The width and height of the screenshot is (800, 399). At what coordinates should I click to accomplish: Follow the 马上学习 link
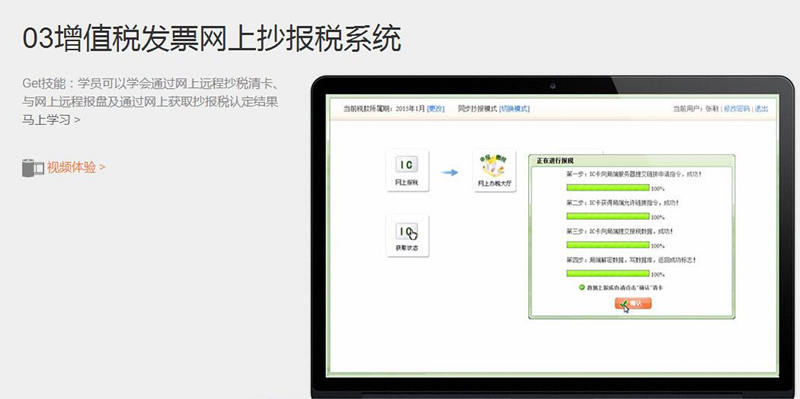[51, 120]
